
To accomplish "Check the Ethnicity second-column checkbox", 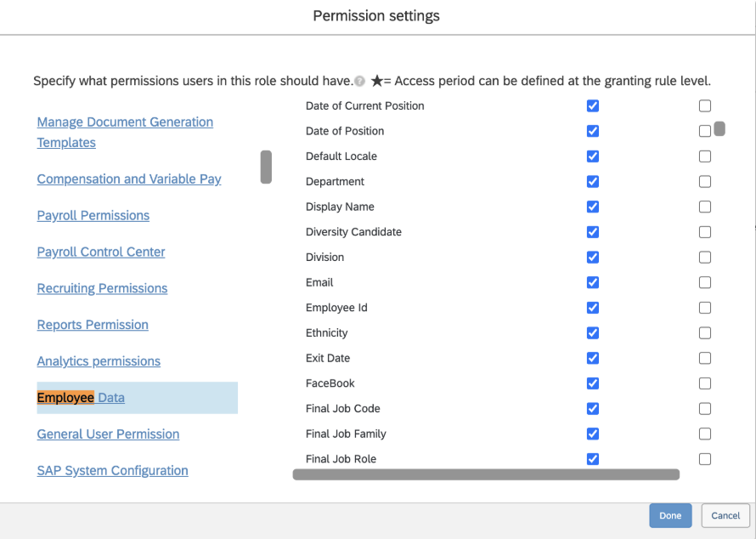I will tap(705, 332).
